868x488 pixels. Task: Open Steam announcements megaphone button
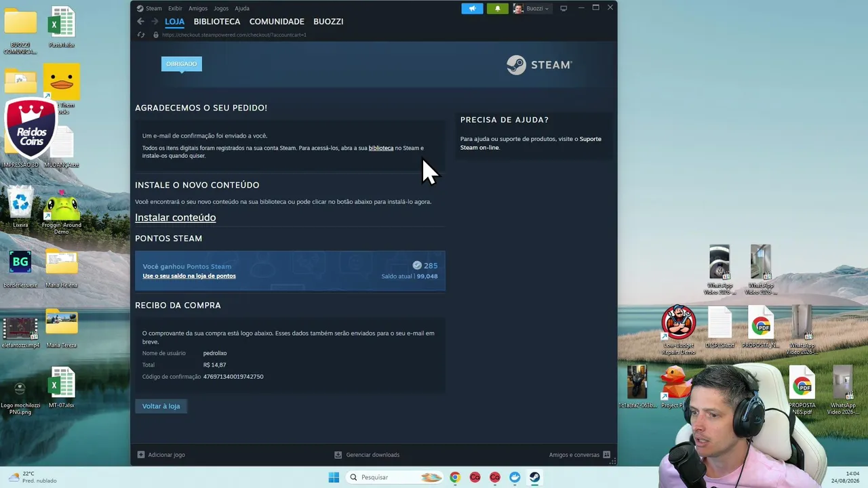tap(473, 8)
